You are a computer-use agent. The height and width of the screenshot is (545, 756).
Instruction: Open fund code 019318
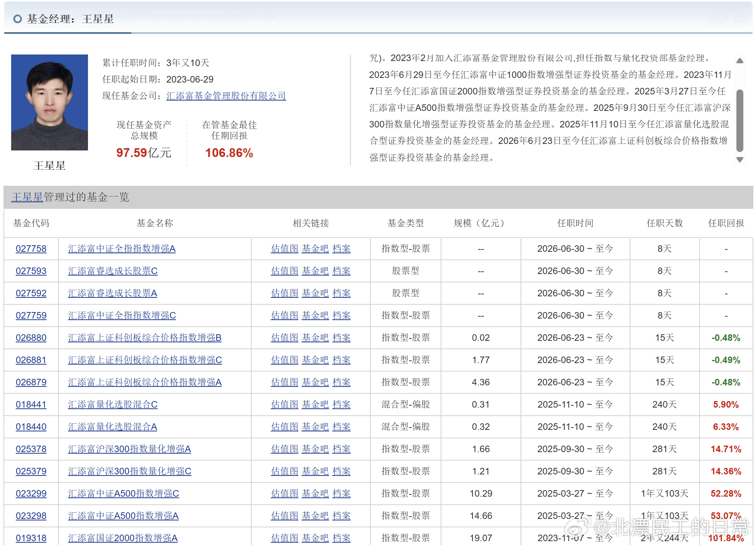click(31, 538)
